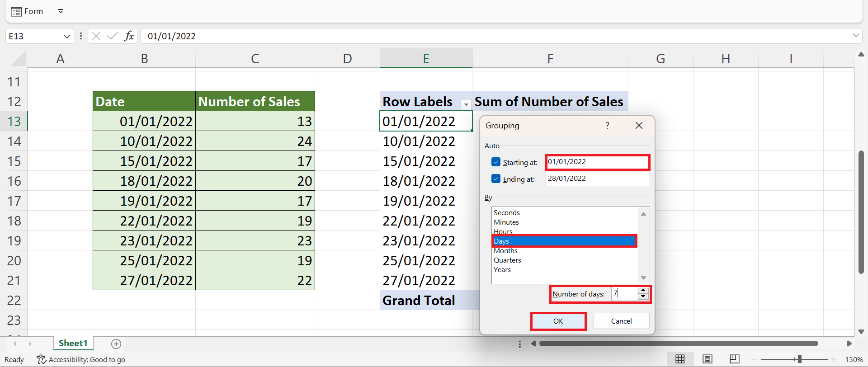868x367 pixels.
Task: Increase number of days with up spinner
Action: point(643,291)
